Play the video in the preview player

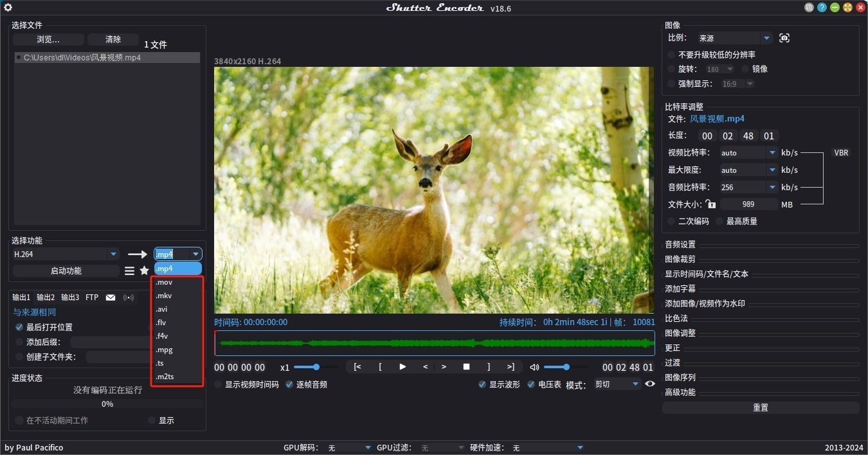[402, 367]
